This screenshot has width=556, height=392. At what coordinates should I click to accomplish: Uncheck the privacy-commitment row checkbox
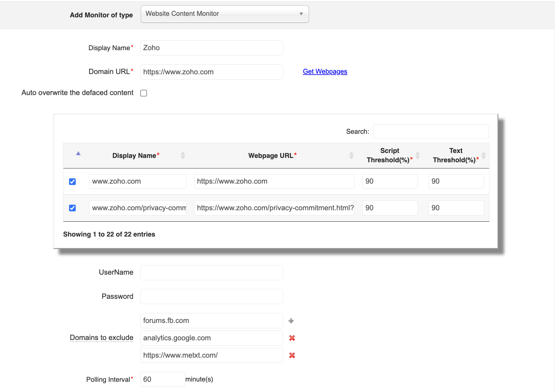click(x=72, y=208)
